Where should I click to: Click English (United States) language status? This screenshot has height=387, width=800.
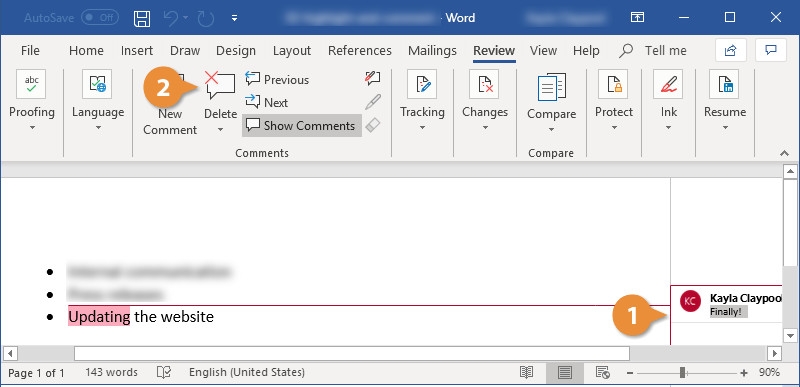[x=246, y=372]
